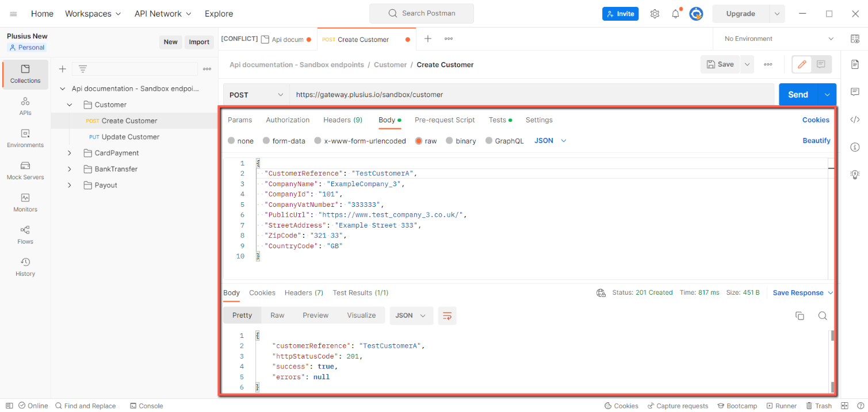Open the APIs sidebar panel
The width and height of the screenshot is (868, 412).
25,106
